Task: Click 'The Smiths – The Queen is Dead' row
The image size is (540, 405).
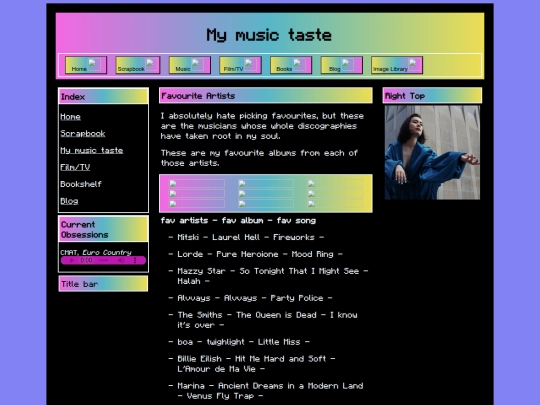Action: 263,320
